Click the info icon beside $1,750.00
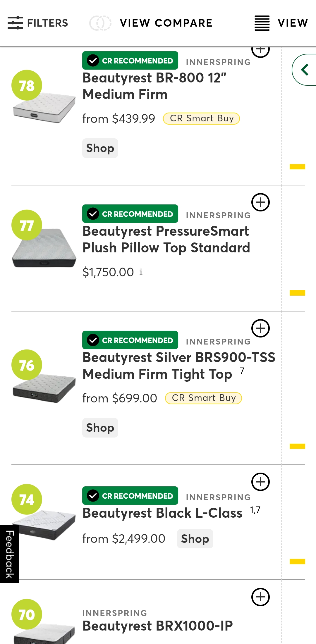The height and width of the screenshot is (644, 316). pyautogui.click(x=141, y=272)
